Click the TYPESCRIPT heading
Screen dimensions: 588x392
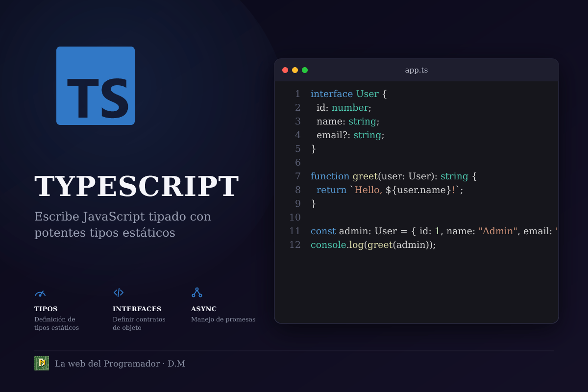(137, 187)
